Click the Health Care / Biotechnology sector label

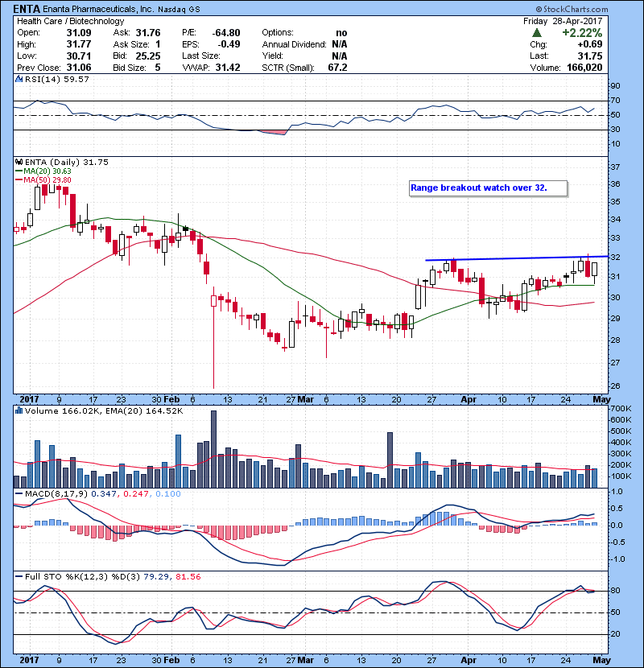point(70,21)
